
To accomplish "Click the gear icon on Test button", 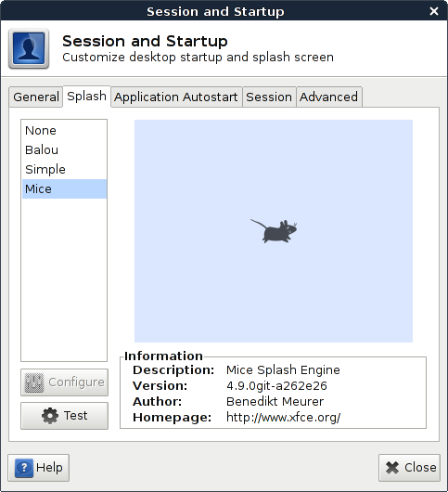I will click(x=50, y=416).
